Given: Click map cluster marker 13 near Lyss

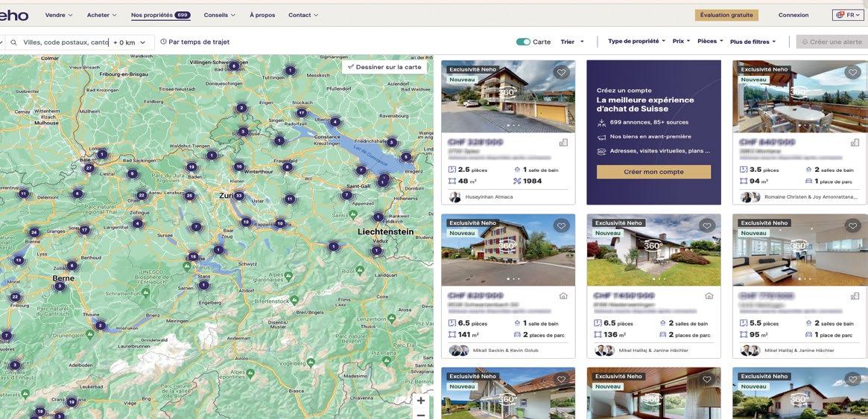Looking at the screenshot, I should [19, 260].
